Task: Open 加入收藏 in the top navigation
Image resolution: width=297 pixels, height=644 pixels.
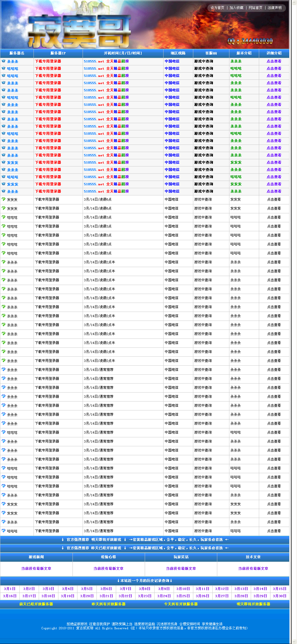Action: point(236,8)
